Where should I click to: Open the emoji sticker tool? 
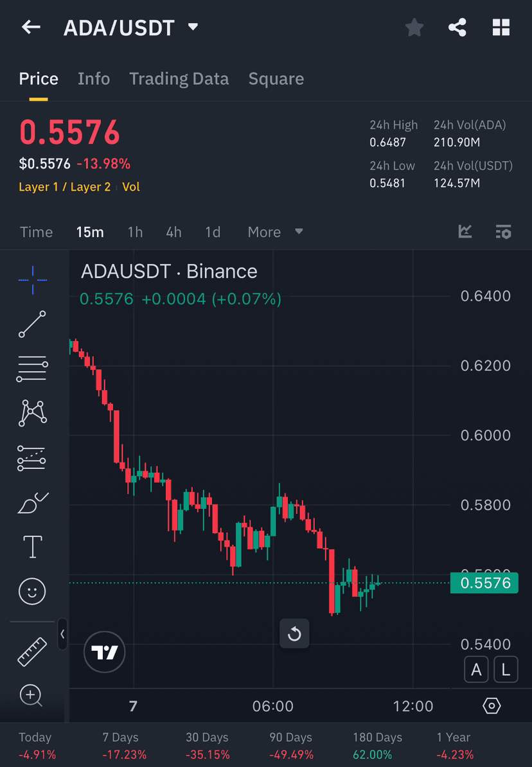pos(32,592)
